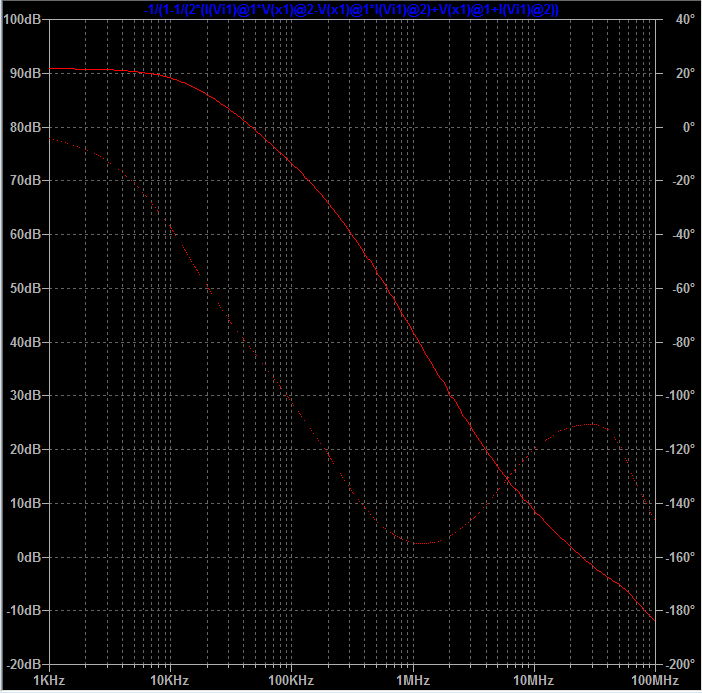The height and width of the screenshot is (693, 702).
Task: Click the 40° phase axis label
Action: pos(685,20)
